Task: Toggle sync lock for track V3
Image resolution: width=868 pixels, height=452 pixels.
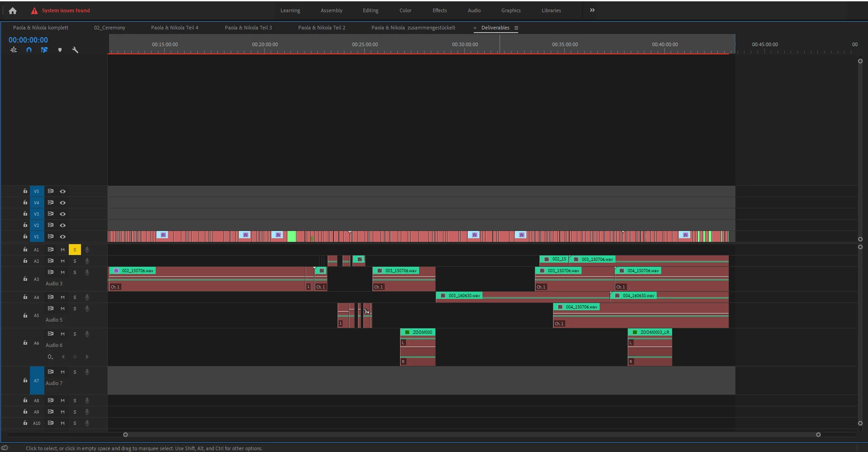Action: point(51,214)
